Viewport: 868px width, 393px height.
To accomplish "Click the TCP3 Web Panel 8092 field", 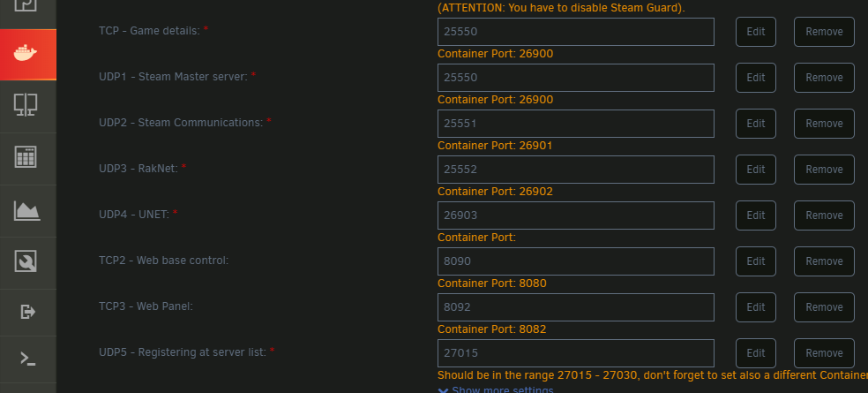I will click(x=576, y=307).
